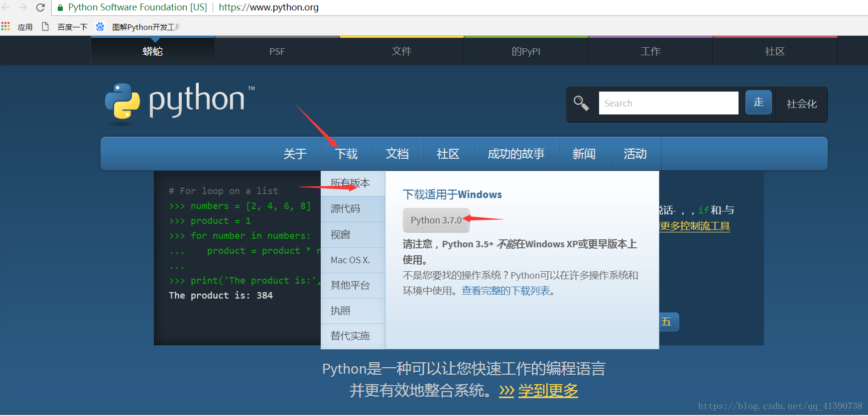Reload the page with refresh icon
Screen dimensions: 868x416
pyautogui.click(x=40, y=7)
